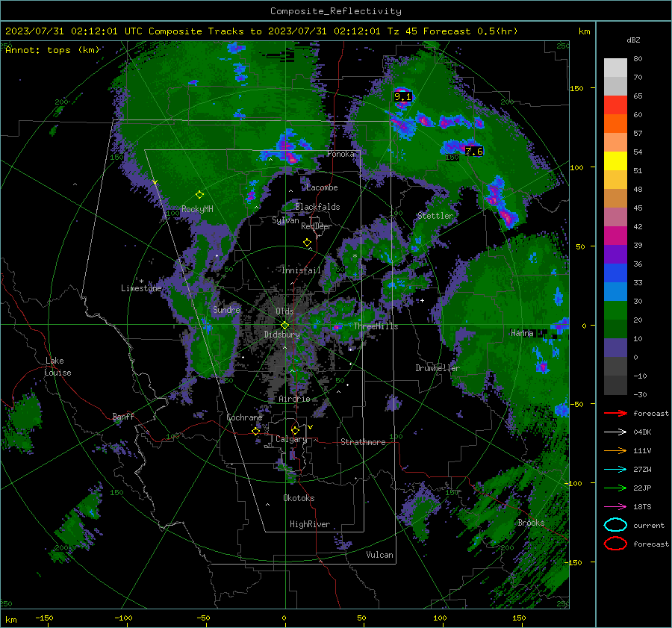Pick the 80 dBZ light gray swatch

pyautogui.click(x=615, y=68)
